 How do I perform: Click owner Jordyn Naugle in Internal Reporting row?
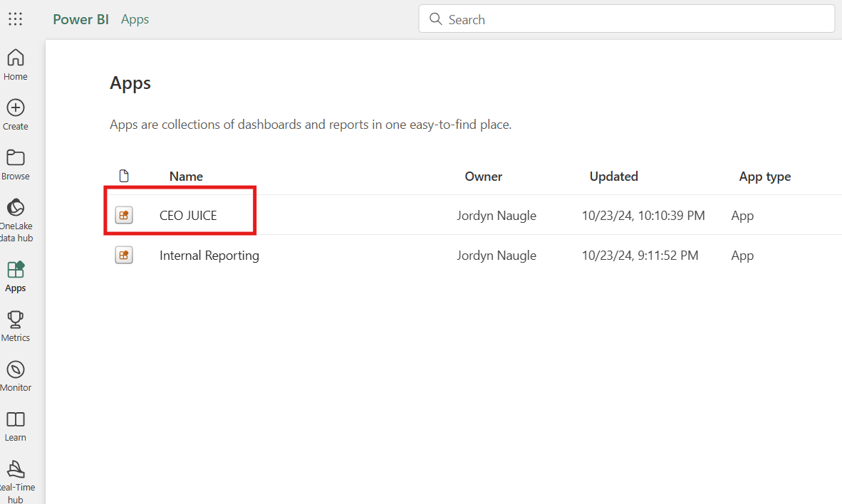click(x=497, y=256)
